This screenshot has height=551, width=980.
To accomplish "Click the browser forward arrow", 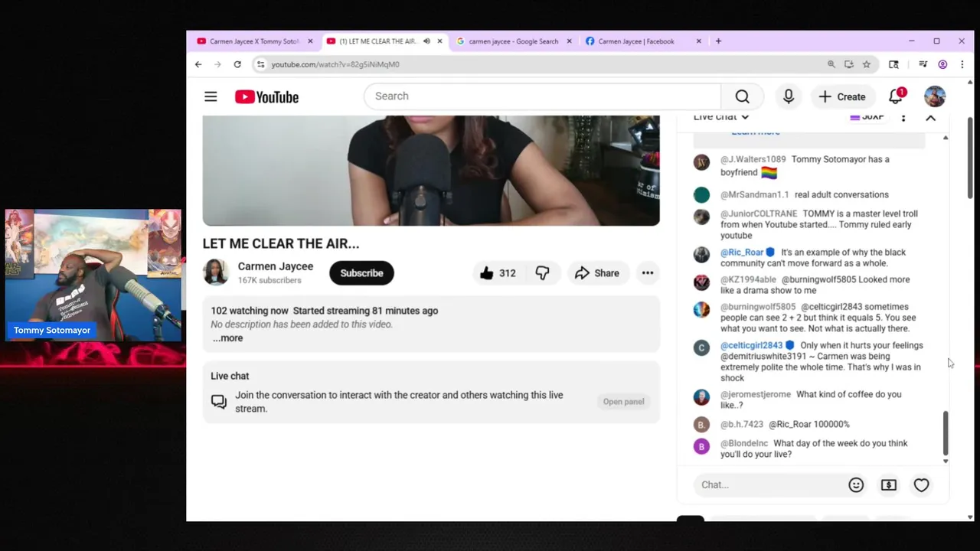I will click(217, 64).
